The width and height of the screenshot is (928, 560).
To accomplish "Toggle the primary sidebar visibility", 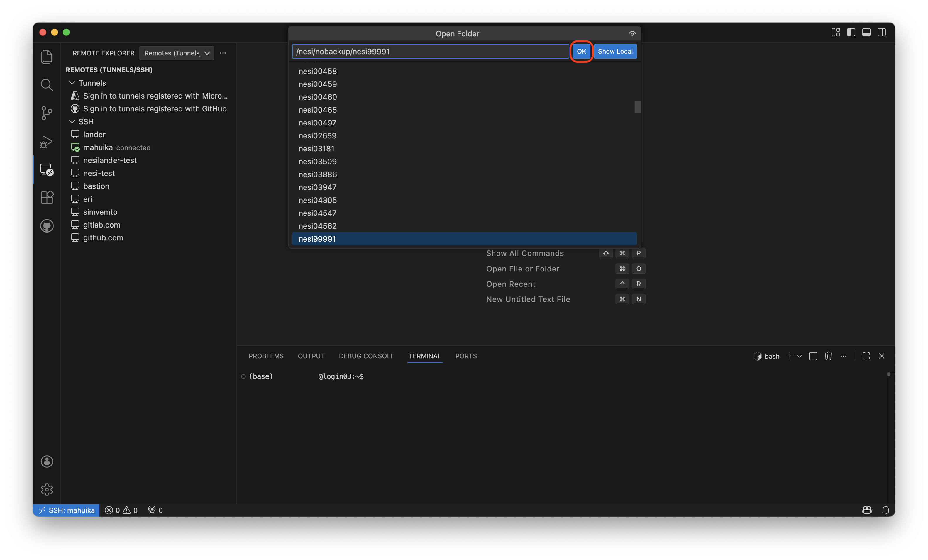I will [851, 32].
